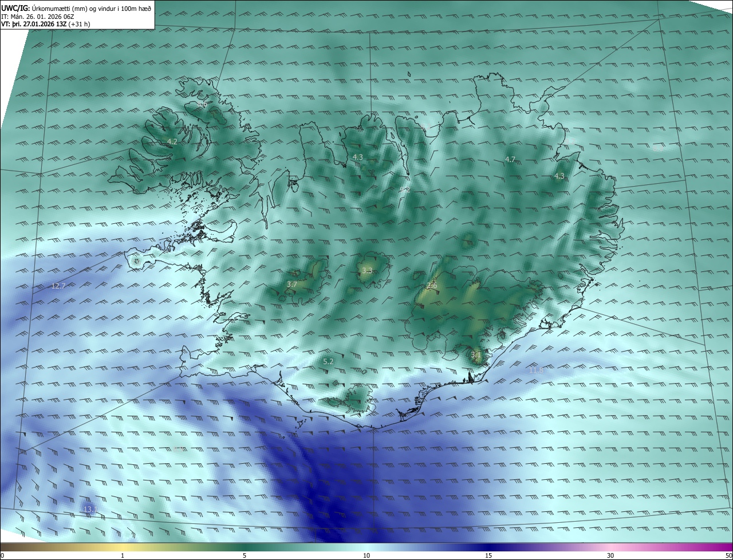
Task: Click the 15 tick label on the color scale
Action: [x=488, y=555]
